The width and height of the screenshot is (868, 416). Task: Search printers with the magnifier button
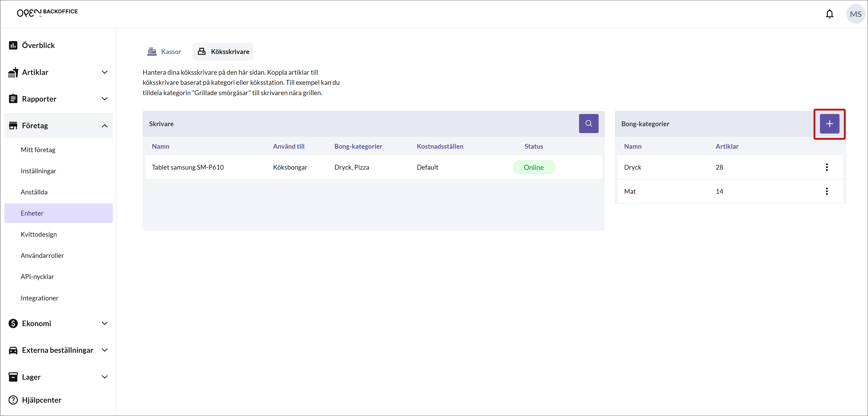(588, 124)
